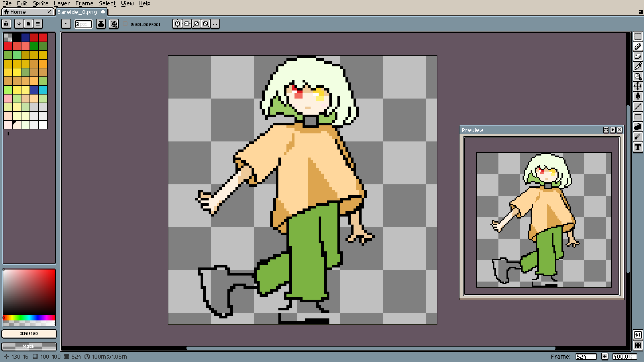
Task: Enable the Pixel-perfect checkbox
Action: click(125, 24)
